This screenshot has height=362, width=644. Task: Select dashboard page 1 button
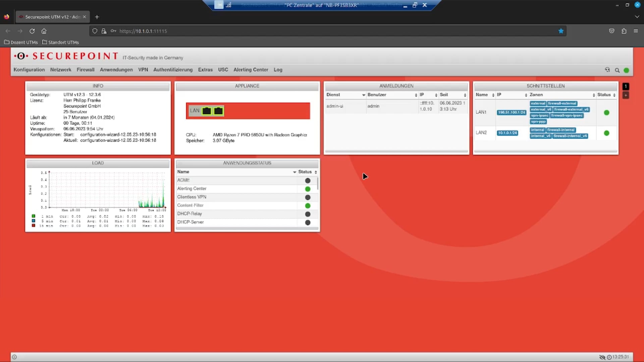tap(626, 86)
